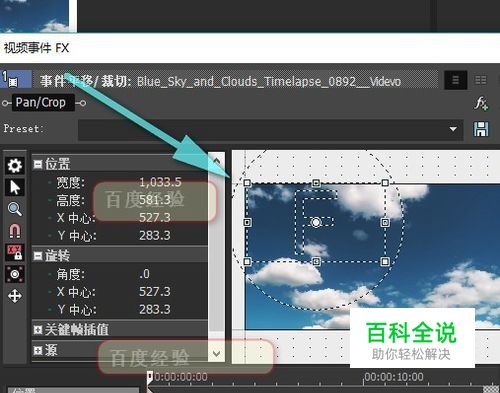Click crop bottom-middle edge handle
This screenshot has height=393, width=500.
click(x=316, y=261)
